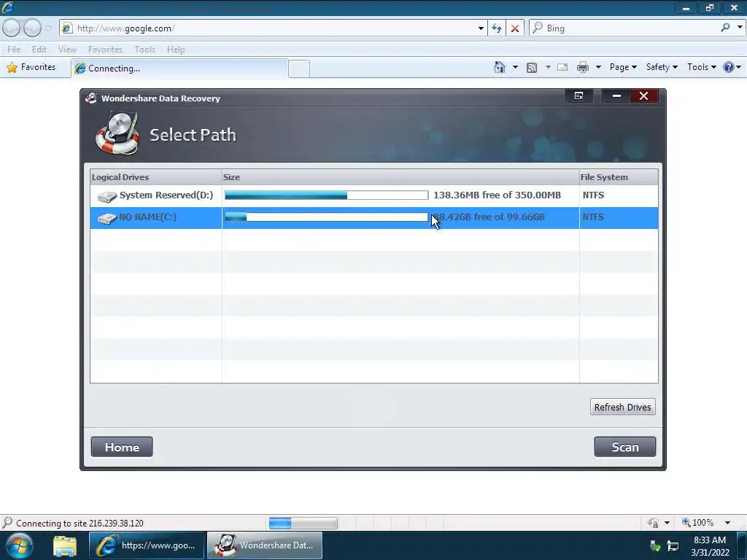The height and width of the screenshot is (560, 747).
Task: Open the Help menu
Action: [x=176, y=49]
